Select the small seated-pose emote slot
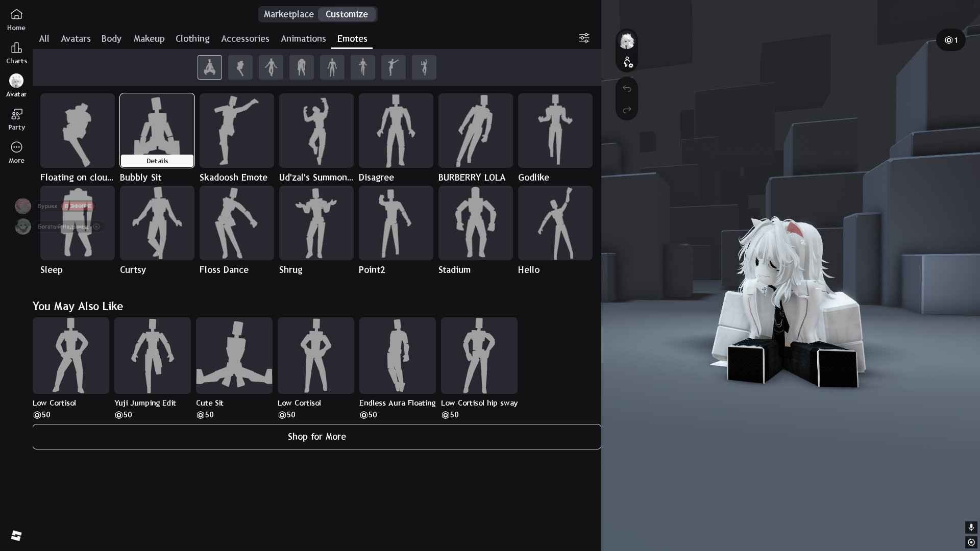980x551 pixels. point(210,67)
